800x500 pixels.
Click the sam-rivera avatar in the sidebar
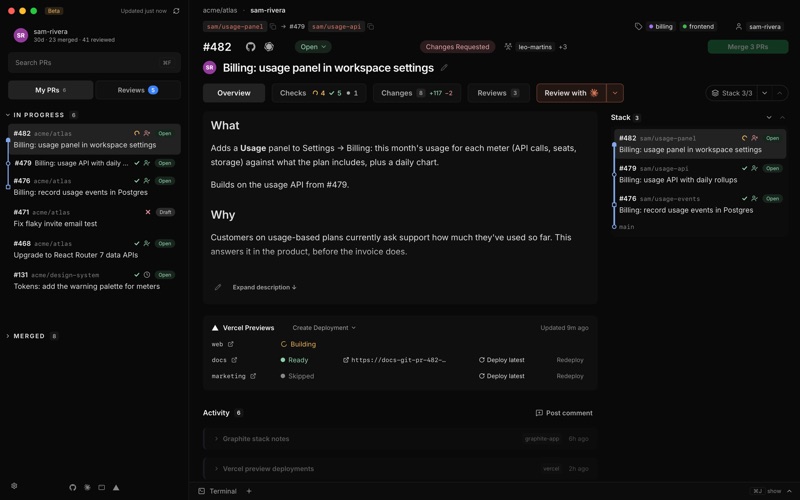(x=21, y=35)
